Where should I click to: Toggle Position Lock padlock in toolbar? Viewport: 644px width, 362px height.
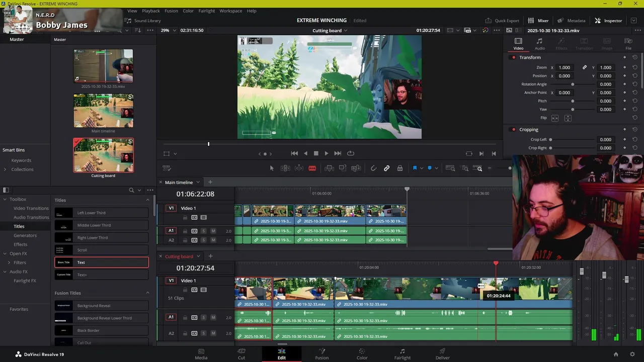click(x=400, y=168)
